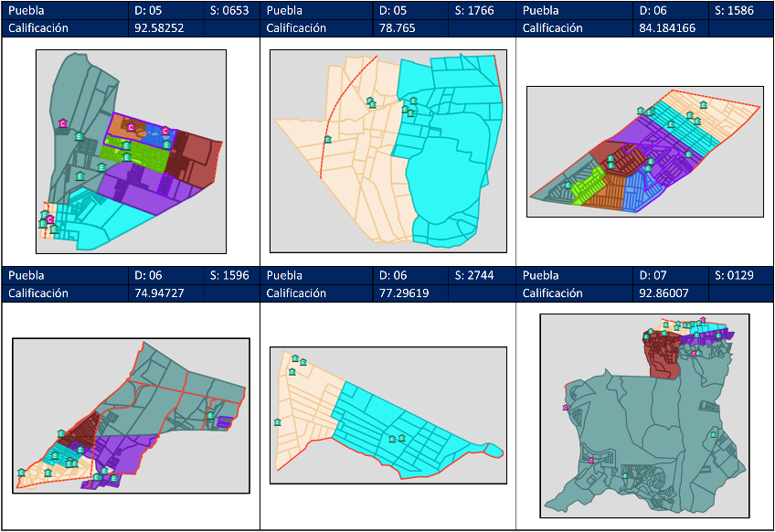Select the lone teal marker beside the red dashed line in map S: 1766
Image resolution: width=775 pixels, height=532 pixels.
point(327,139)
